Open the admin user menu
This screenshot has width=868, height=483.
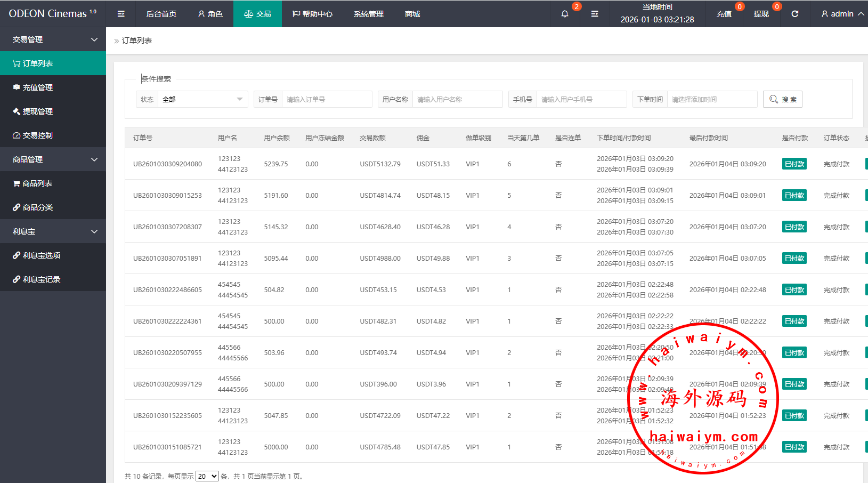tap(842, 14)
